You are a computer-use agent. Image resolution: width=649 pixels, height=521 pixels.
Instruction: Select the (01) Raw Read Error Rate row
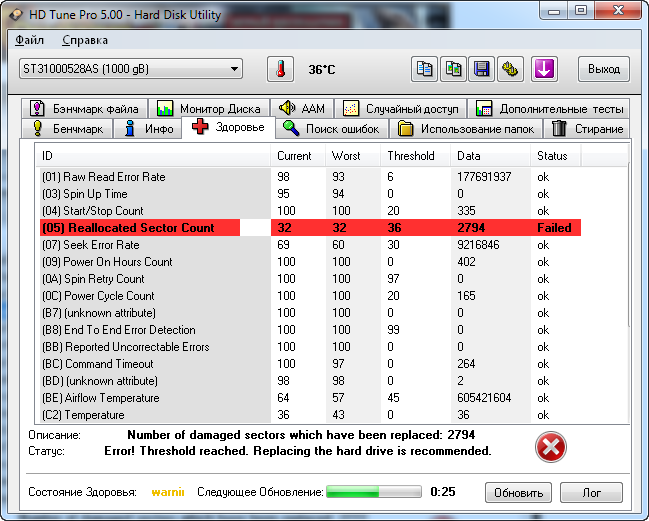pyautogui.click(x=310, y=177)
